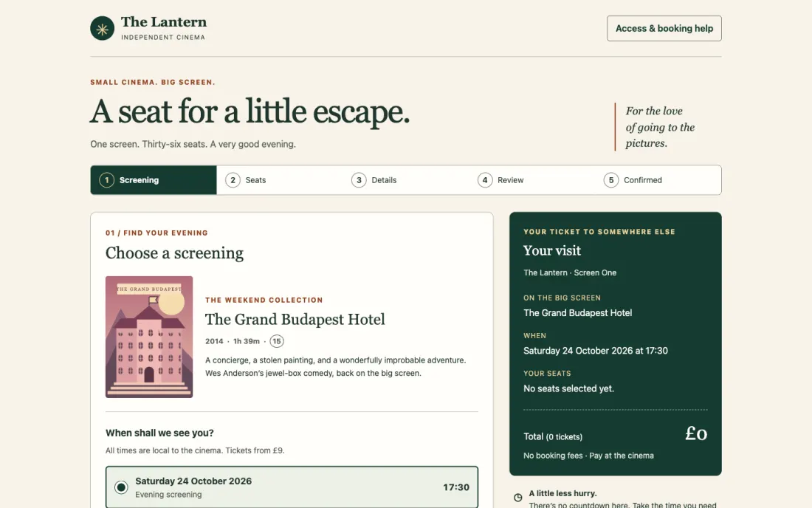Click the 15 age rating badge

(277, 341)
